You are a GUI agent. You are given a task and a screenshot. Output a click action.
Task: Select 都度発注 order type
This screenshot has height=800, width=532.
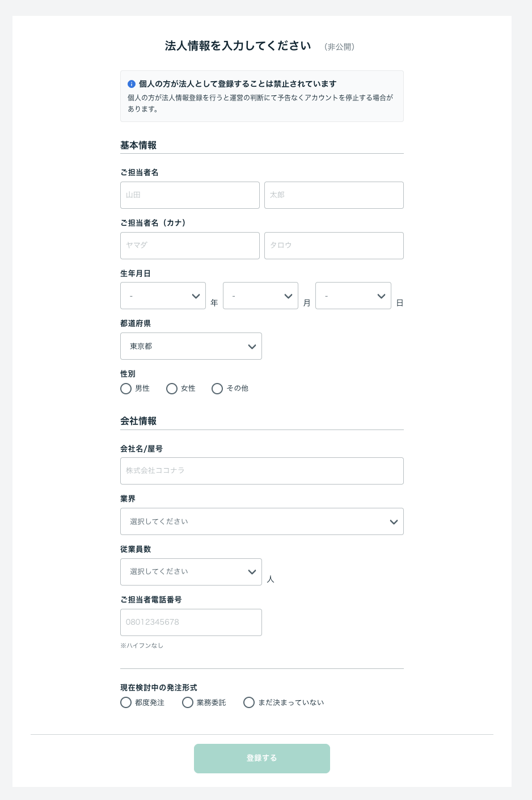click(x=126, y=702)
